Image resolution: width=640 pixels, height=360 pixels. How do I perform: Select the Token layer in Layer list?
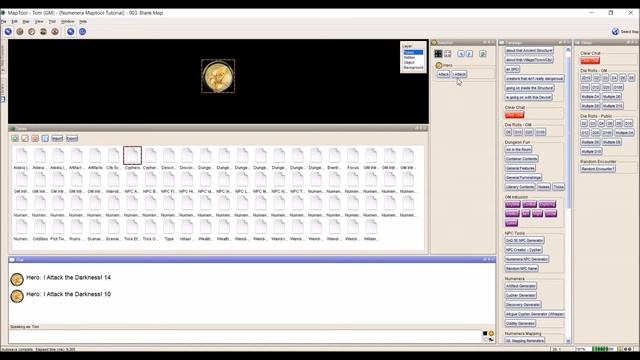click(413, 53)
